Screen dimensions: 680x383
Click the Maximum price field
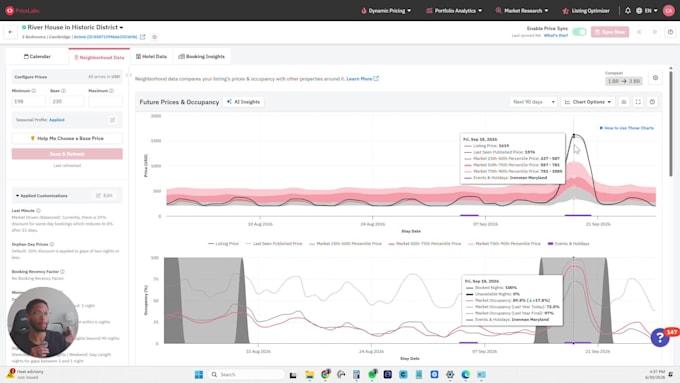(x=105, y=101)
